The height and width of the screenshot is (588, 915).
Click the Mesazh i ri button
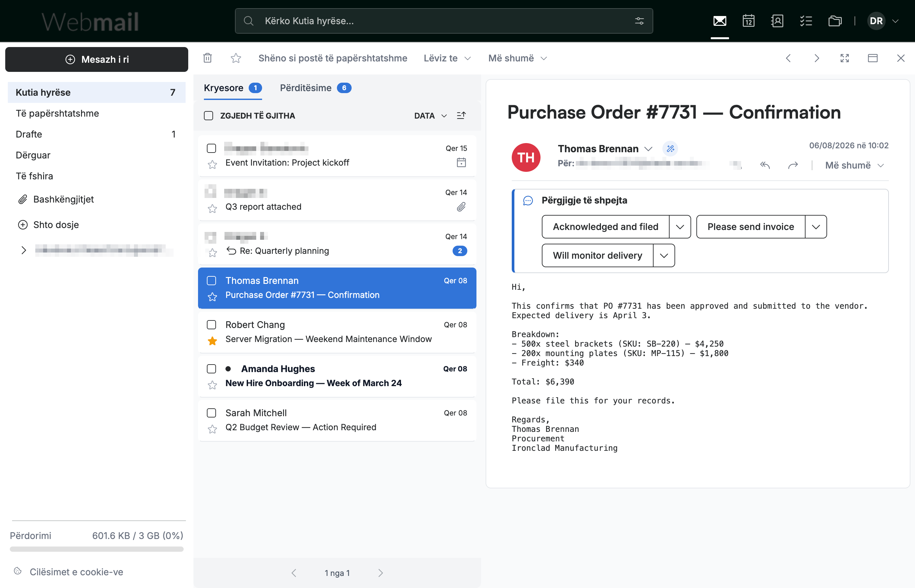coord(97,59)
